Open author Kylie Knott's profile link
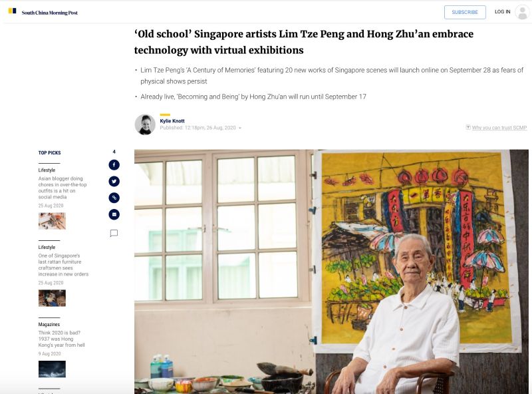This screenshot has height=394, width=532. [x=172, y=121]
